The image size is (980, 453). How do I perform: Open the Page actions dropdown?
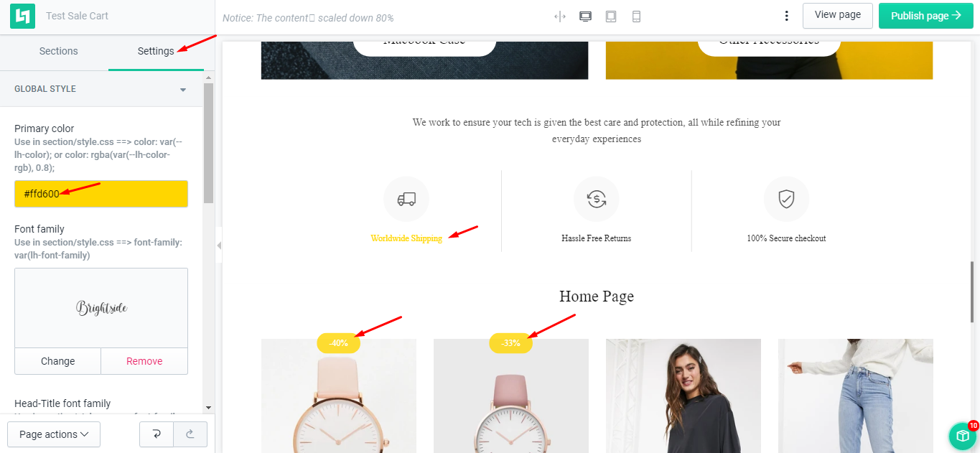[x=54, y=434]
